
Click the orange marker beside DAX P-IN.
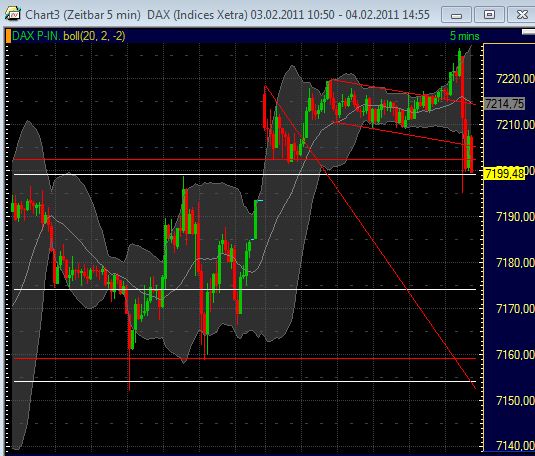pos(8,36)
